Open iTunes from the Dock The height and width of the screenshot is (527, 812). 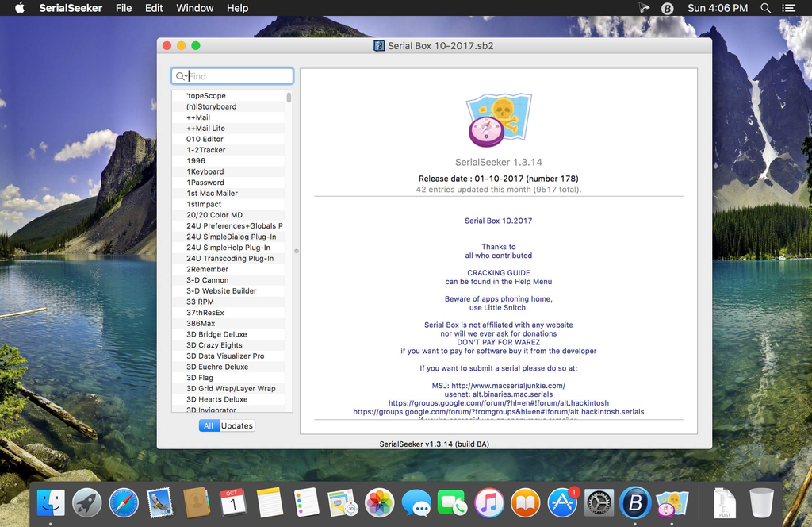[x=489, y=502]
